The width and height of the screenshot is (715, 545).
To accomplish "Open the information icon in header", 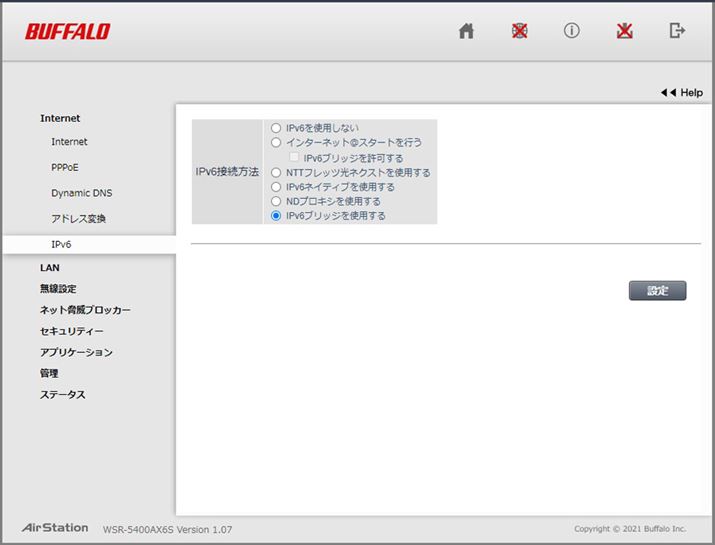I will pos(571,31).
